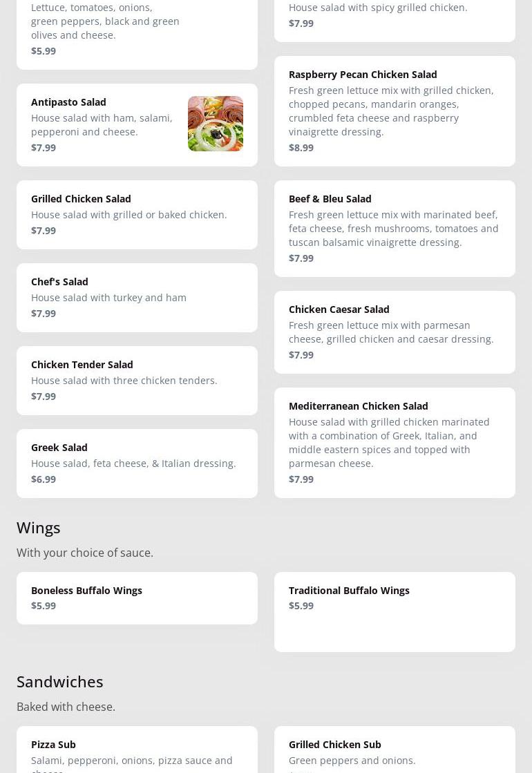Open Raspberry Pecan Chicken Salad details
This screenshot has height=773, width=532.
[395, 111]
